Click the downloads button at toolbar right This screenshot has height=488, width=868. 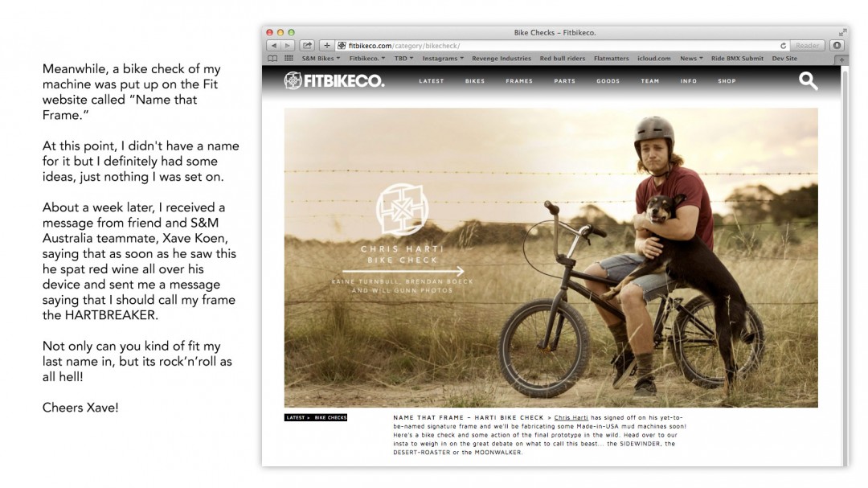click(x=837, y=45)
